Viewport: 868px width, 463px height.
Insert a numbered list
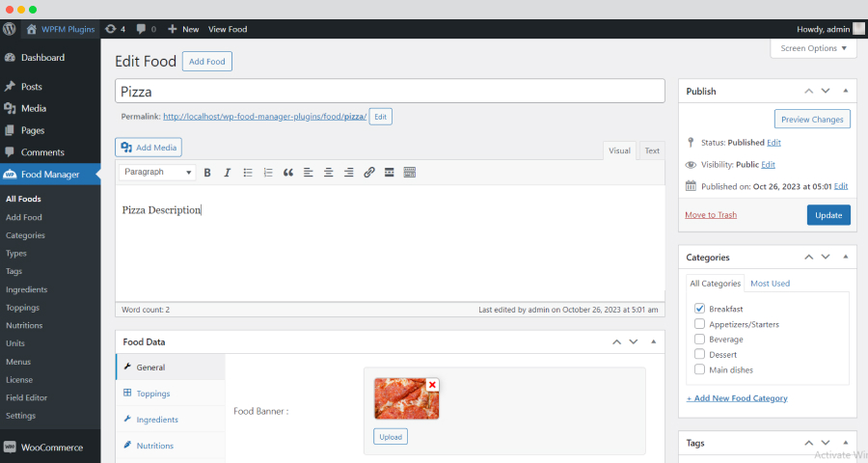268,173
